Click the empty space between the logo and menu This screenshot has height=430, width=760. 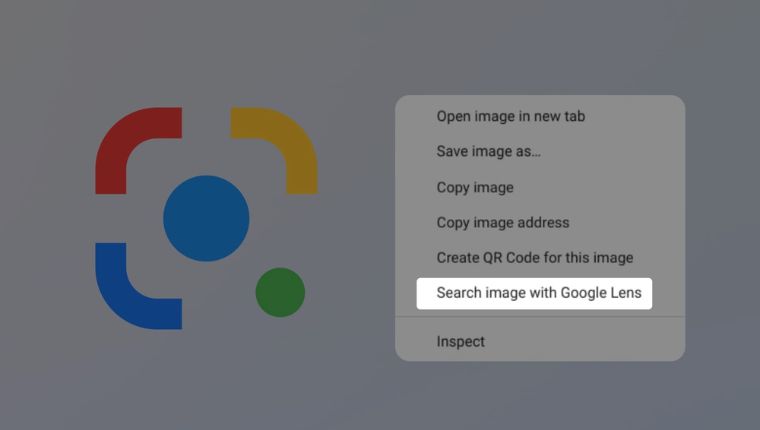pyautogui.click(x=356, y=220)
